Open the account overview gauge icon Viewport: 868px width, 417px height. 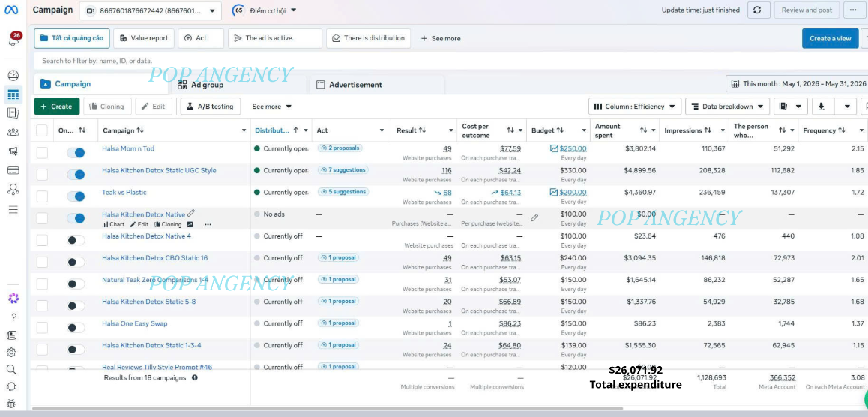(13, 75)
